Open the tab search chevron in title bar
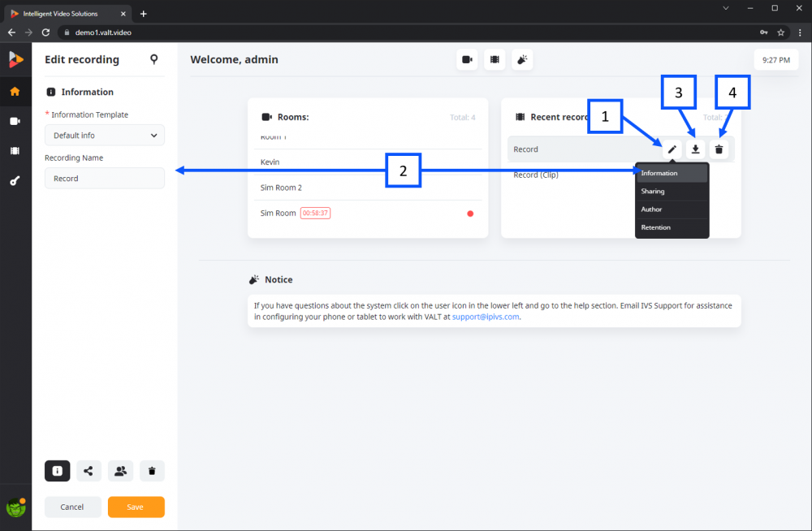The height and width of the screenshot is (531, 812). (x=725, y=8)
